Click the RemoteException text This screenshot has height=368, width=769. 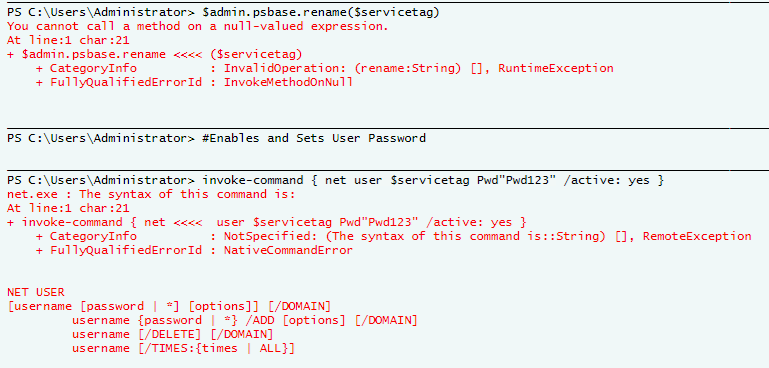[697, 236]
